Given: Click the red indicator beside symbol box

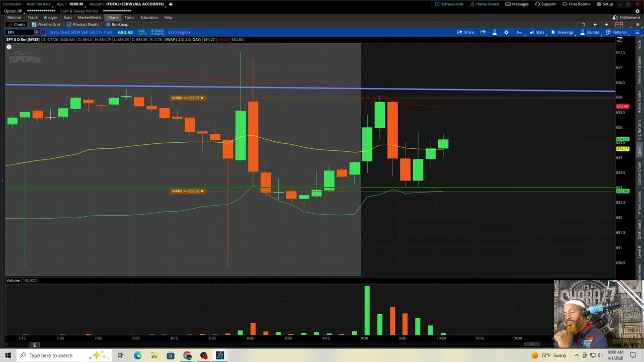Looking at the screenshot, I should (x=43, y=32).
